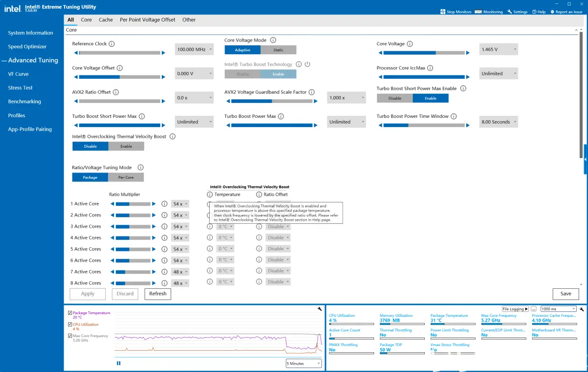This screenshot has height=372, width=588.
Task: Open the 8.00 Seconds time window dropdown
Action: [x=498, y=122]
